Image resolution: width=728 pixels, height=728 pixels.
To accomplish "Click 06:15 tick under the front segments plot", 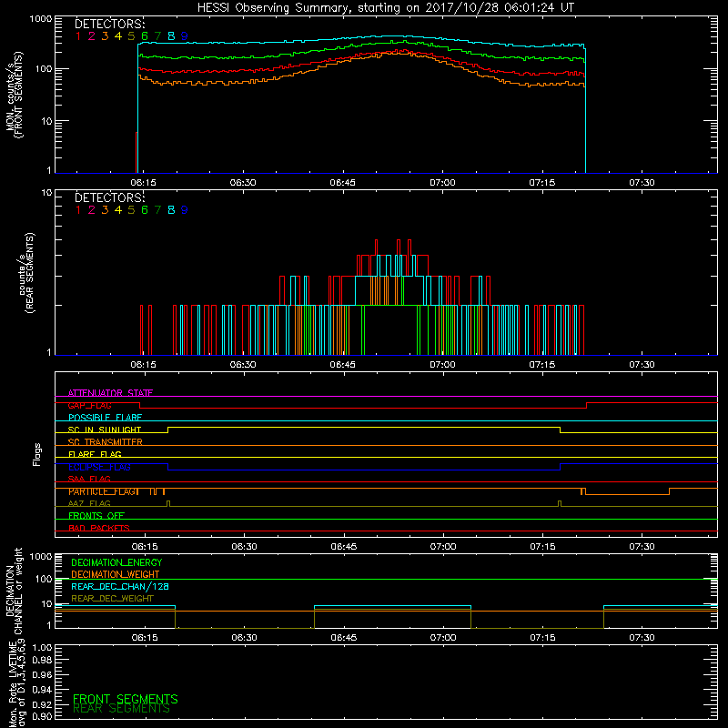I will pos(143,183).
